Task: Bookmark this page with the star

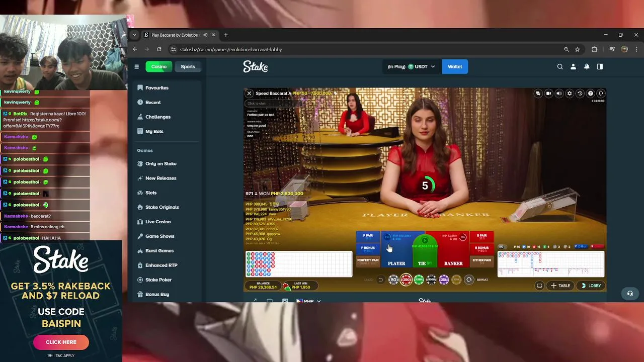Action: (578, 49)
